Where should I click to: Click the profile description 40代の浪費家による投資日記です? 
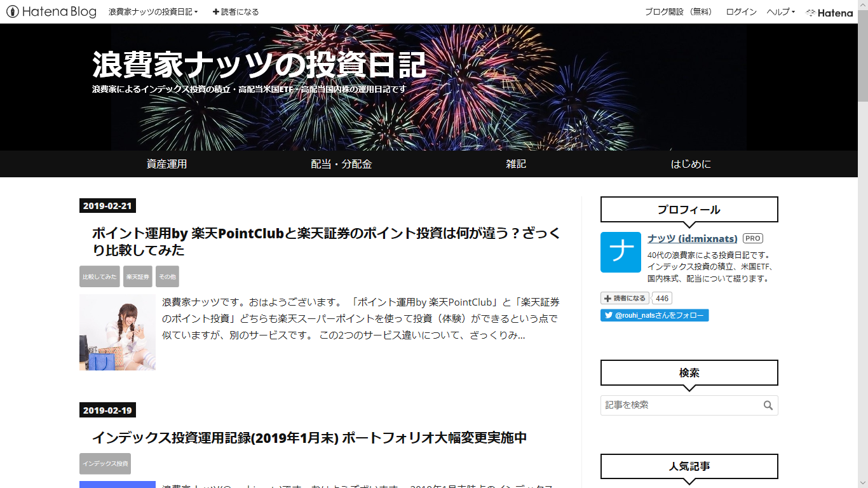(x=711, y=266)
